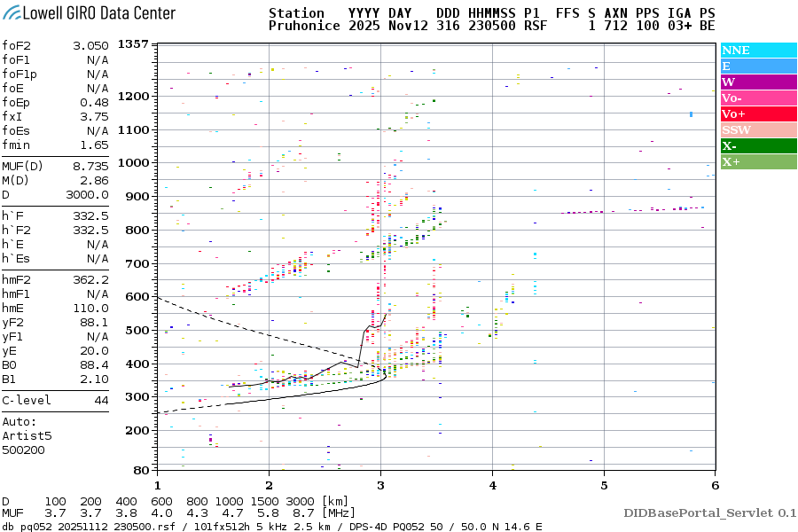This screenshot has width=798, height=532.
Task: Click the E blue legend entry
Action: tap(758, 66)
